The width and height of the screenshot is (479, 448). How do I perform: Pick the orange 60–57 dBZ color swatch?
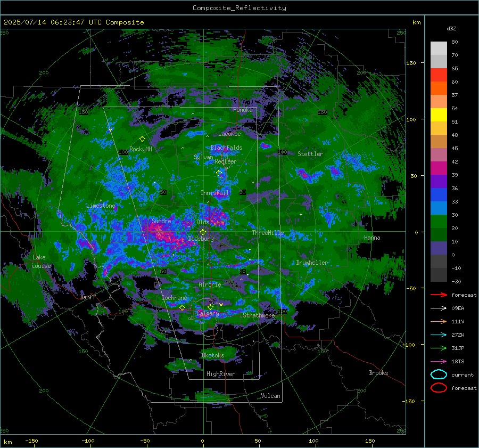439,88
